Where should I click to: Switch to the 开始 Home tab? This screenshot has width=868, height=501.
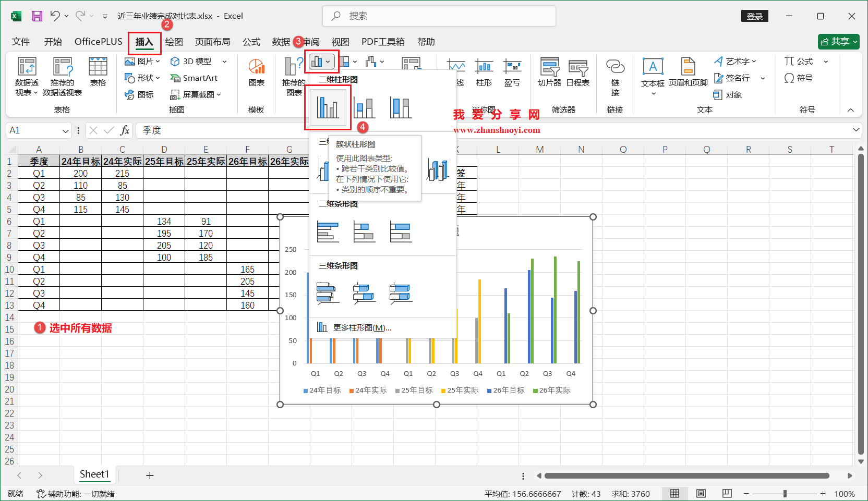click(x=53, y=42)
